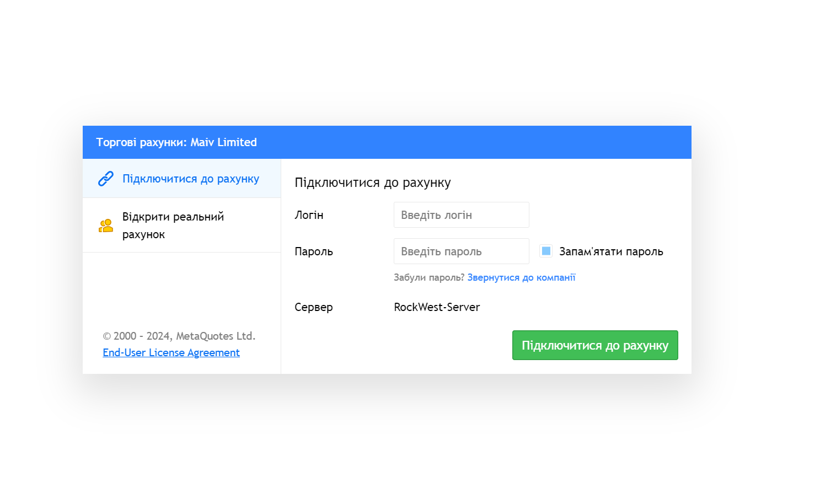Screen dimensions: 820x504
Task: Click the 'Пароль' field label
Action: [x=314, y=251]
